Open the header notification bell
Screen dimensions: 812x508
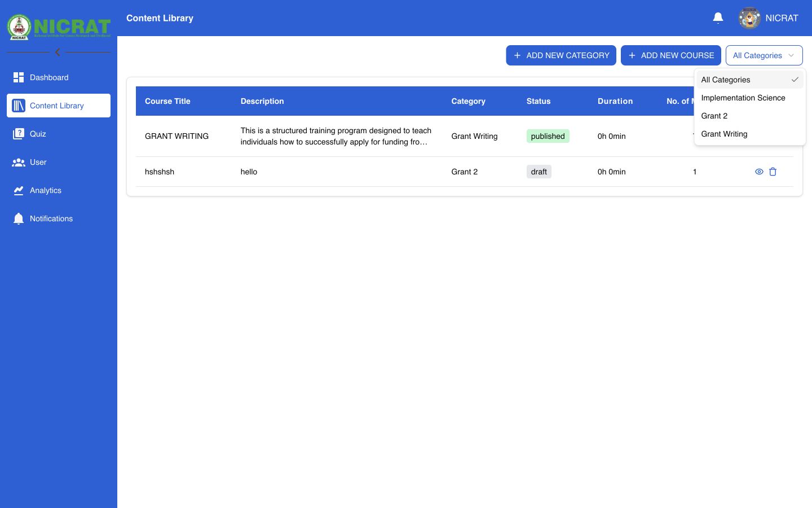pos(718,18)
